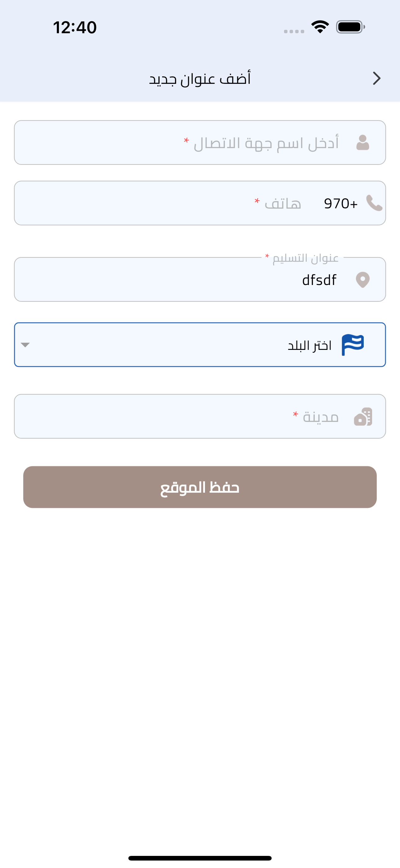Click the delivery address text dfsdf
This screenshot has width=400, height=868.
tap(319, 280)
